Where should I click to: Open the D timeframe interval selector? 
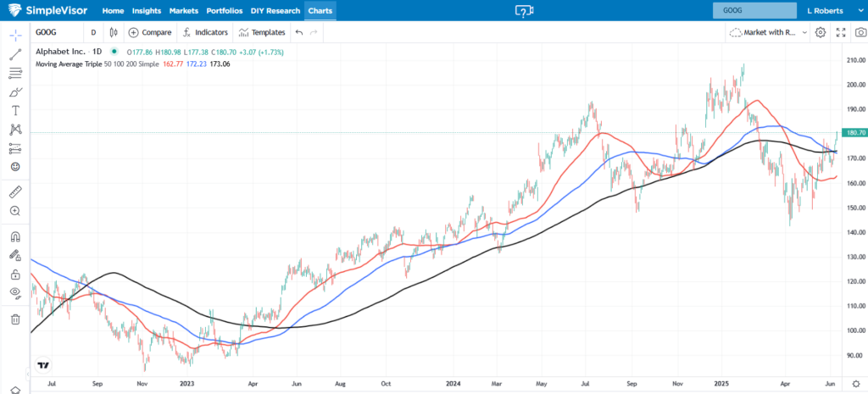click(93, 32)
